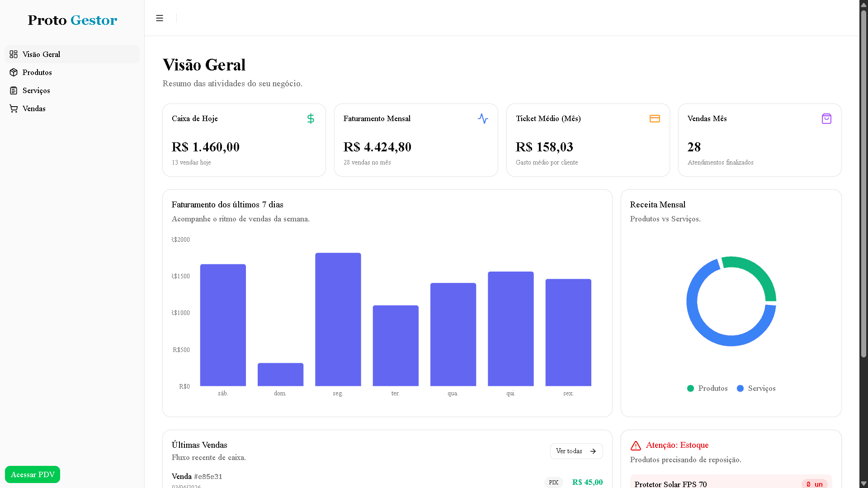Click the green Produtos donut segment
Image resolution: width=868 pixels, height=488 pixels.
757,273
